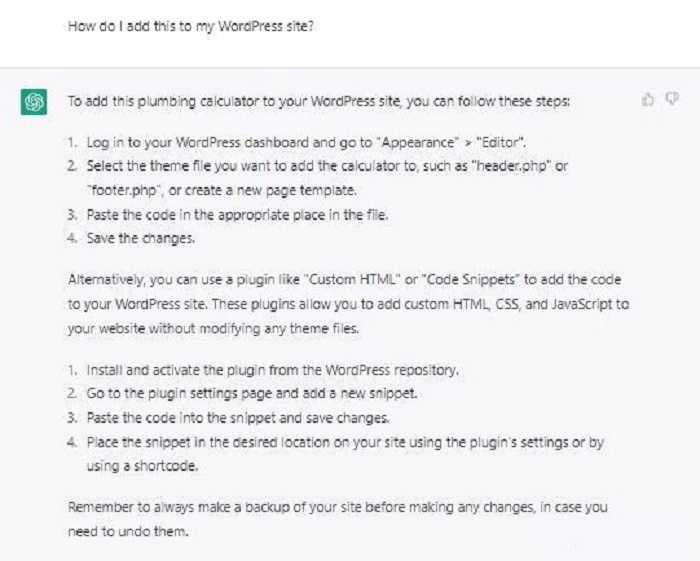Click step "Paste the code in the appropriate place"

pos(237,215)
